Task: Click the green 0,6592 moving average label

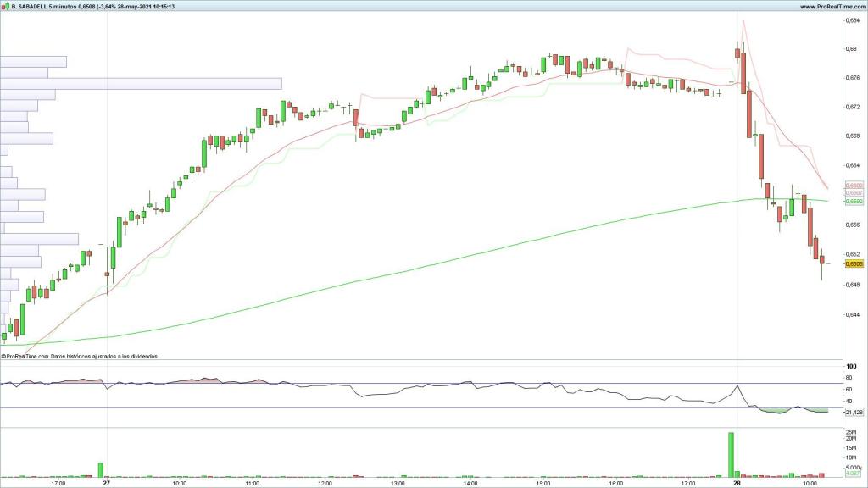Action: pos(854,202)
